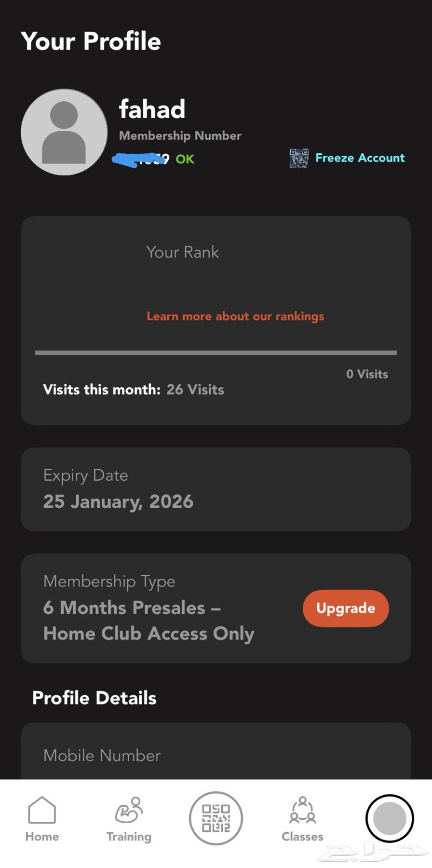The height and width of the screenshot is (868, 432).
Task: Tap the Profile Details section heading
Action: pos(94,698)
